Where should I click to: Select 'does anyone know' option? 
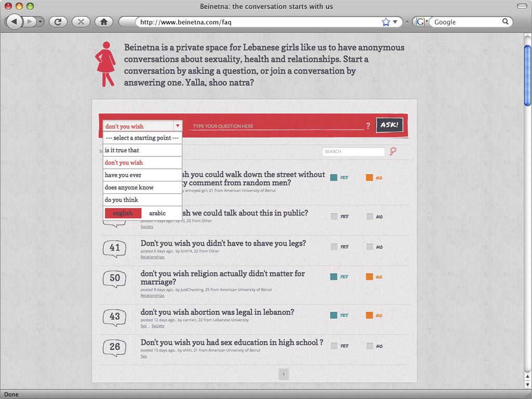(x=142, y=187)
